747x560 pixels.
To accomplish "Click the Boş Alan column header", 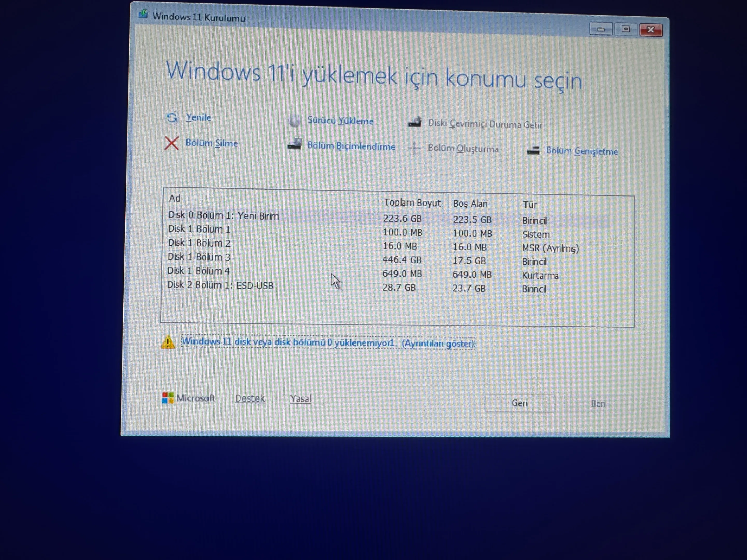I will 470,204.
